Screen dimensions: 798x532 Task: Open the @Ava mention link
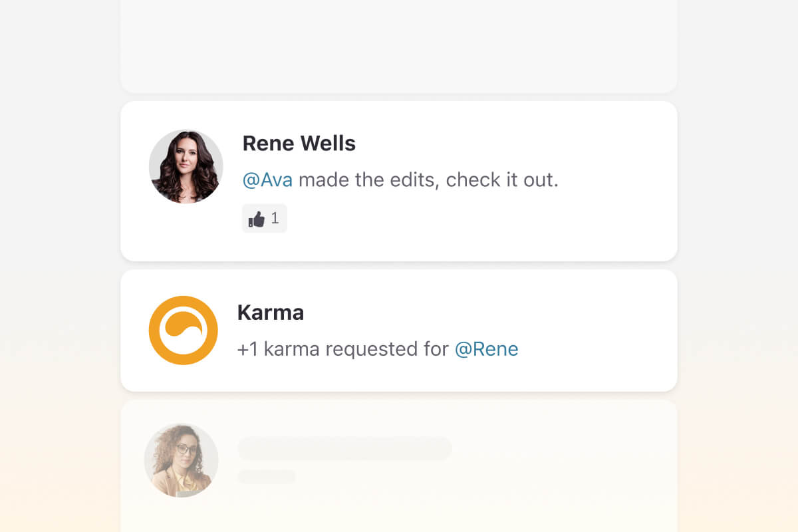coord(269,180)
